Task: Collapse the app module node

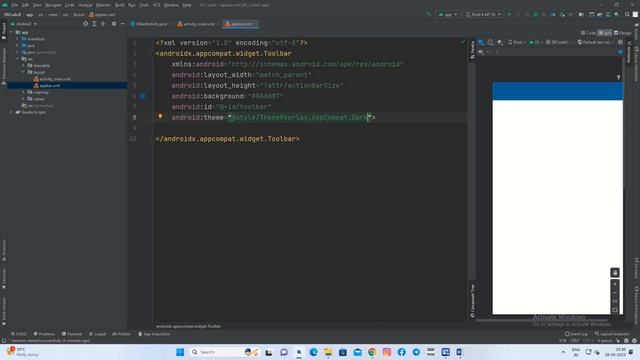Action: 11,32
